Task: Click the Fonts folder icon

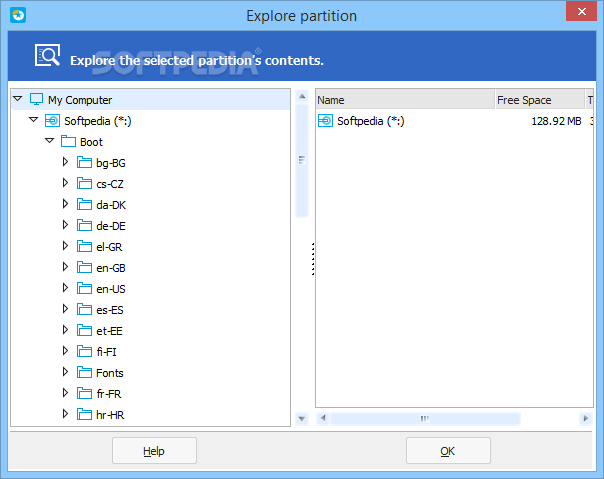Action: coord(84,373)
